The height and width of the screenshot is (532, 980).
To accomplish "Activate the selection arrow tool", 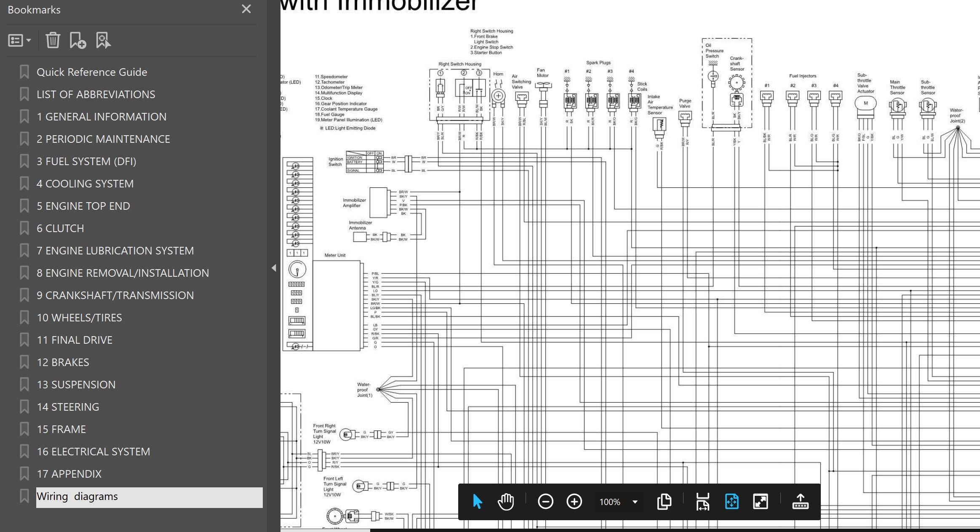I will (477, 502).
